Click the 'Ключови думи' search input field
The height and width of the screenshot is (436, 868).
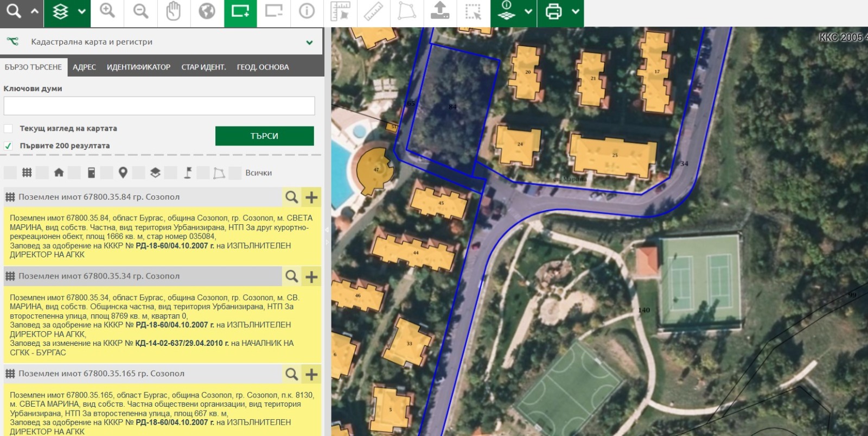pos(159,106)
